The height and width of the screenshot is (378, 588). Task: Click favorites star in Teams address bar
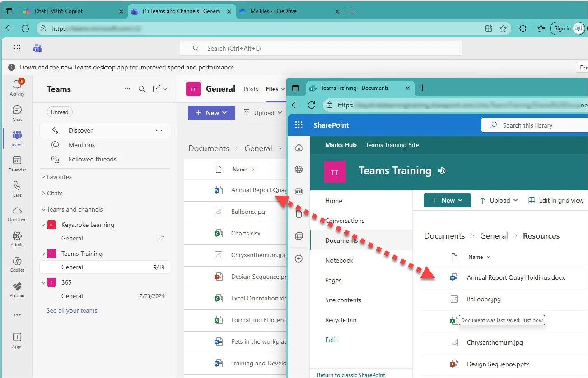[x=503, y=28]
